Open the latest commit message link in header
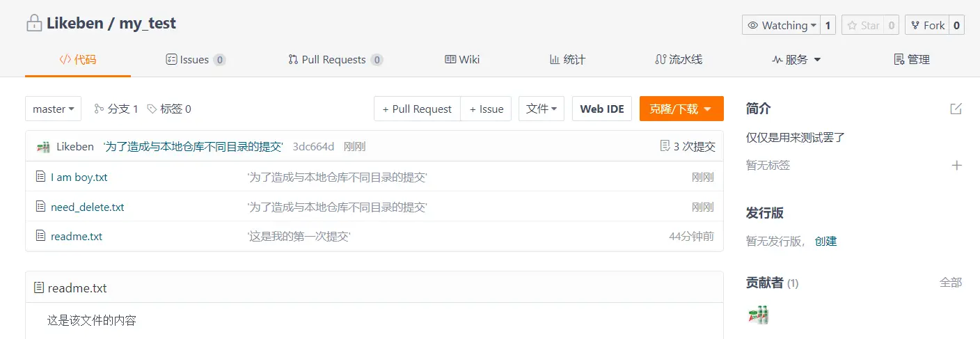This screenshot has width=980, height=339. pyautogui.click(x=193, y=146)
